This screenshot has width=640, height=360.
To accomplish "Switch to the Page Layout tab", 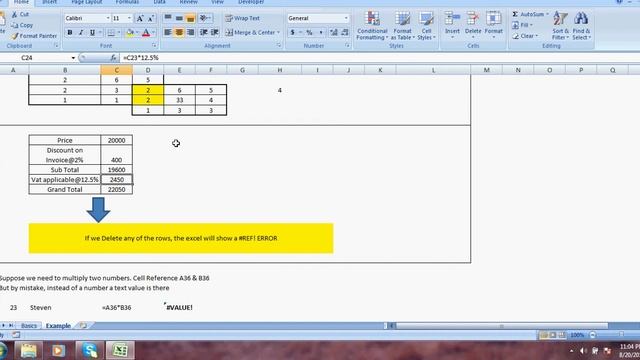I will click(x=87, y=2).
